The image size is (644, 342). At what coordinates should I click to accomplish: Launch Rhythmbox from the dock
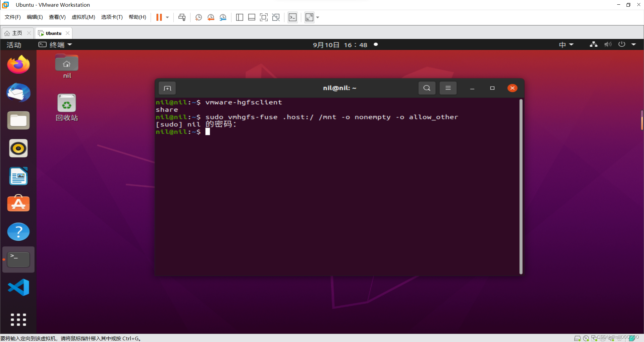coord(18,148)
